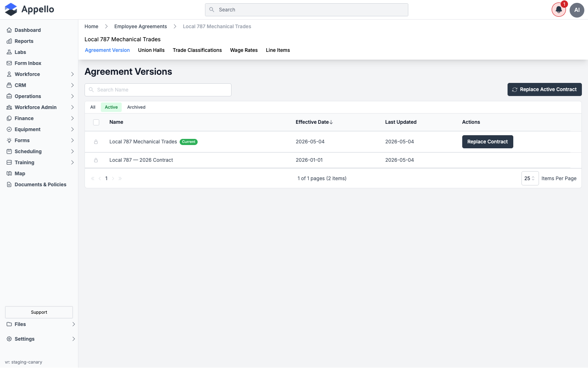Click the Map icon in sidebar
This screenshot has height=375, width=588.
pos(9,174)
